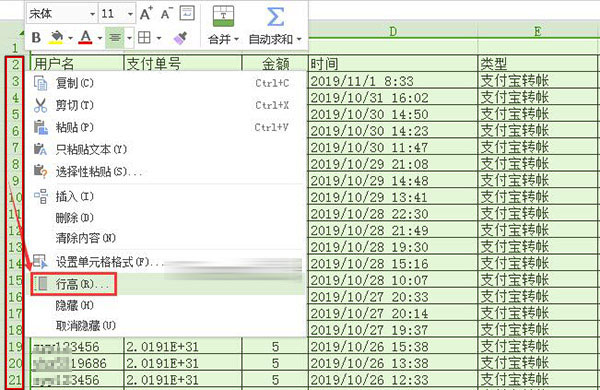The height and width of the screenshot is (390, 600).
Task: Expand the borders dropdown arrow
Action: point(159,38)
